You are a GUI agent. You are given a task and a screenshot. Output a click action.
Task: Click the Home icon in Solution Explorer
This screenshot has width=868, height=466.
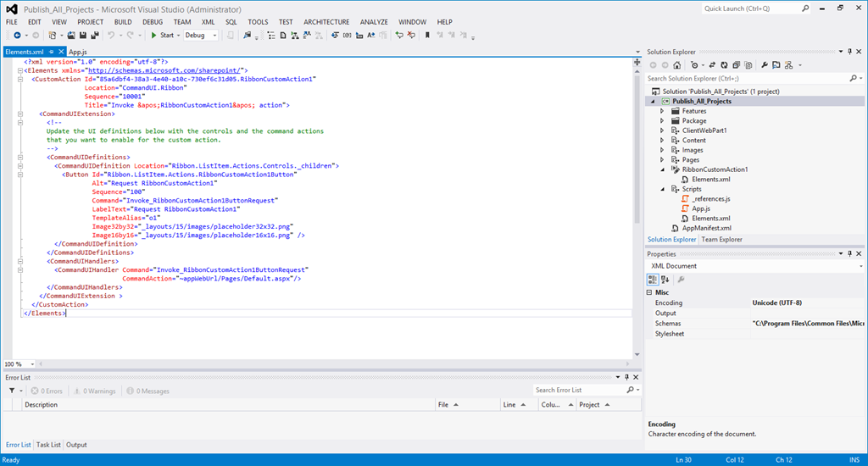(x=676, y=65)
